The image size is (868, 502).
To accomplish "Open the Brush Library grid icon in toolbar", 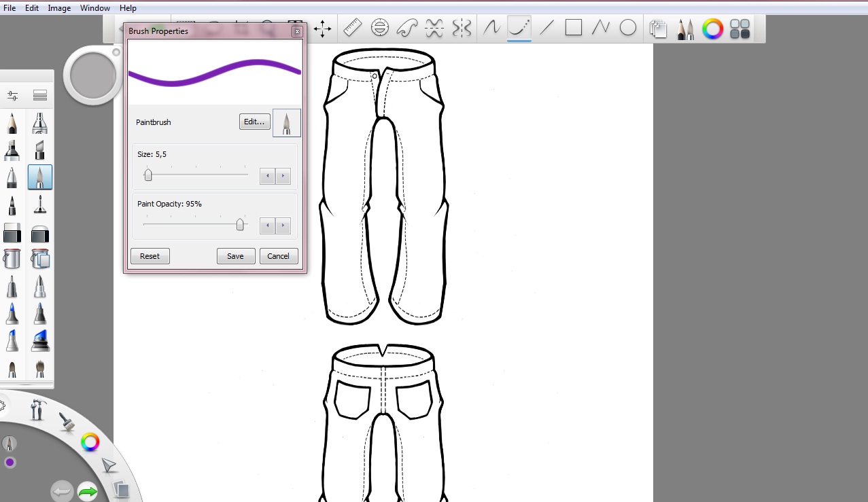I will click(x=740, y=29).
